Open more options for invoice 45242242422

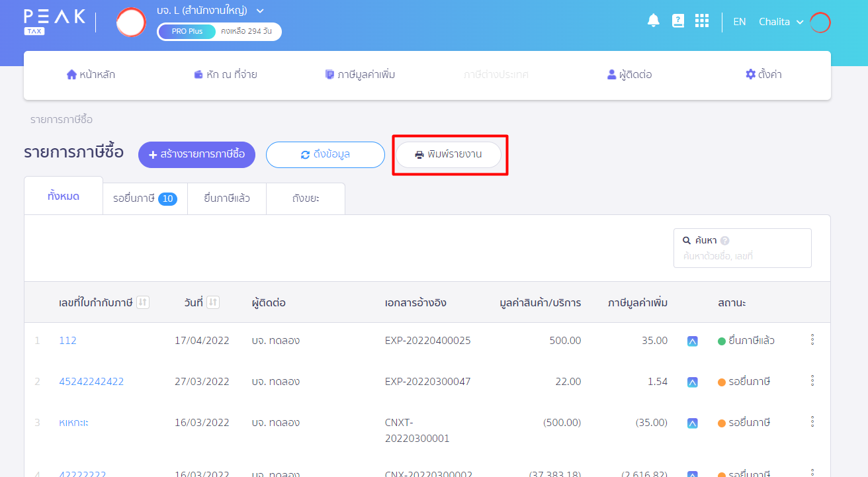[812, 381]
